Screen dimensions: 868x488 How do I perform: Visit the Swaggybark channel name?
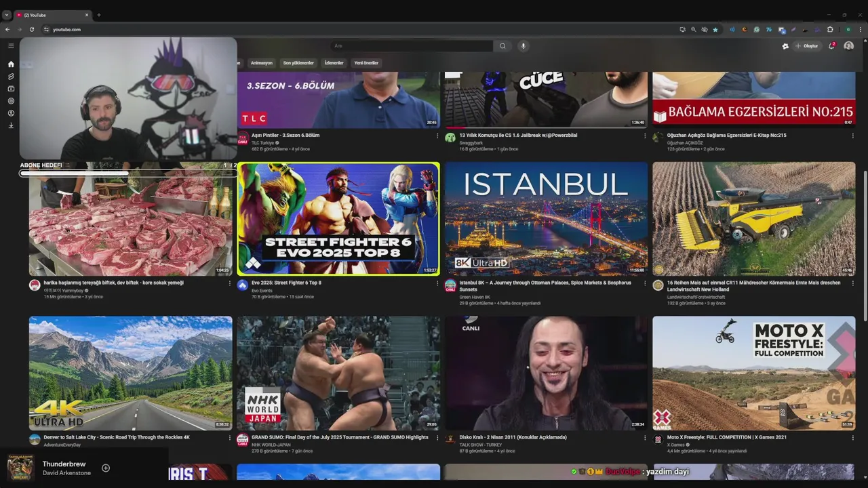[x=471, y=142]
